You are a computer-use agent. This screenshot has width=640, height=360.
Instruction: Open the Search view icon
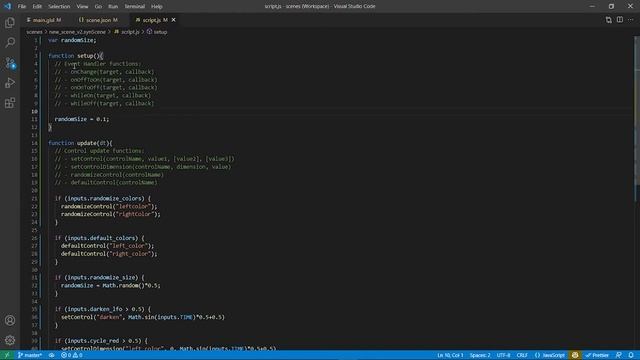tap(10, 42)
